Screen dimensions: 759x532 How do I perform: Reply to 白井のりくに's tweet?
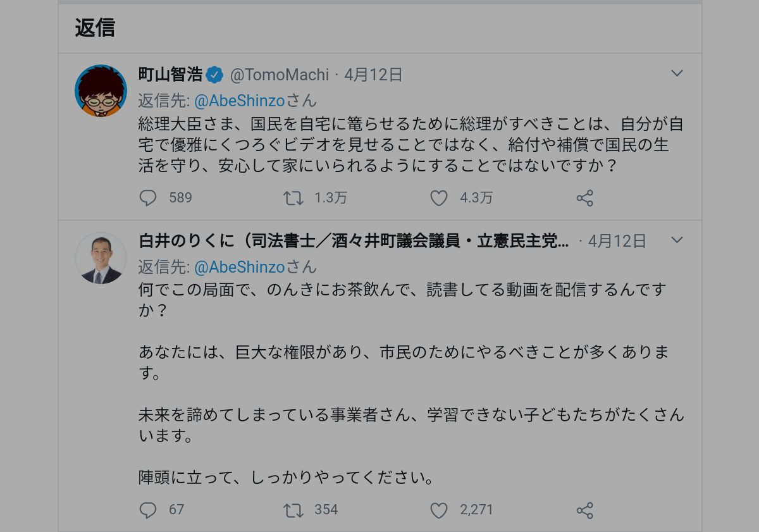(147, 510)
